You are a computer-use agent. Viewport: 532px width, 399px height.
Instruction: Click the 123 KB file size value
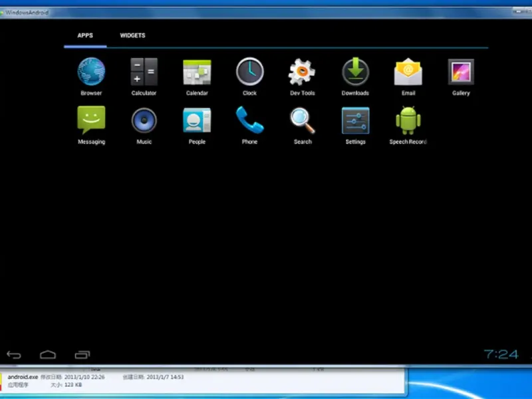coord(73,385)
